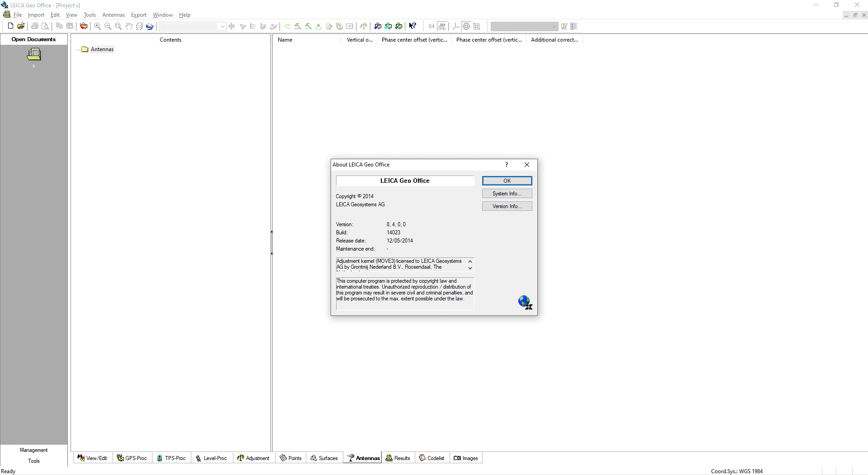Click the Copy toolbar icon
This screenshot has height=475, width=868.
59,26
